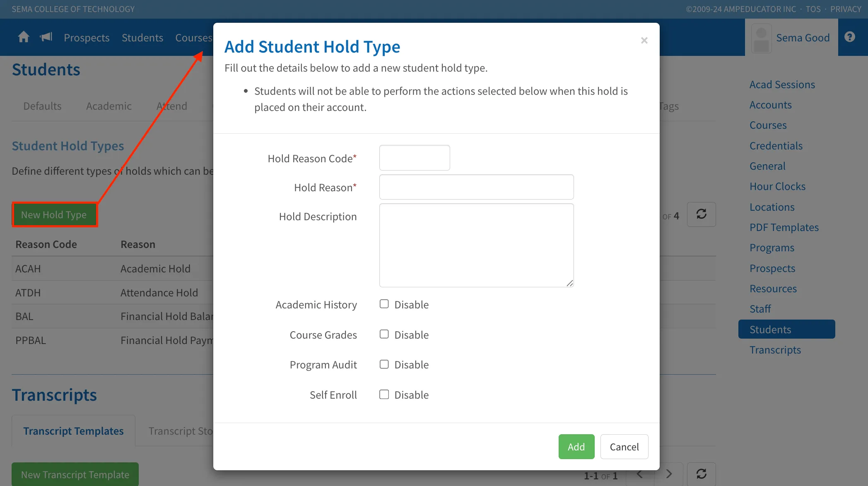Toggle Self Enroll Disable checkbox
Image resolution: width=868 pixels, height=486 pixels.
384,395
